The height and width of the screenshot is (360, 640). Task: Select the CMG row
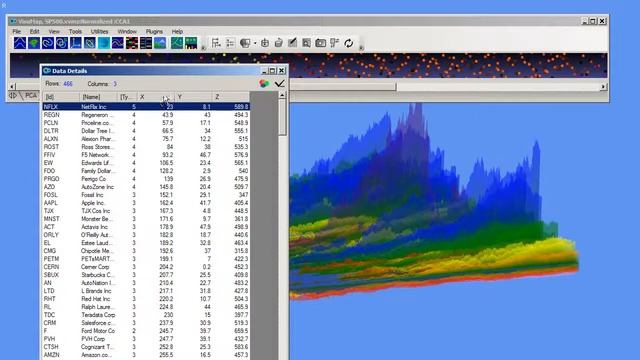[x=146, y=251]
